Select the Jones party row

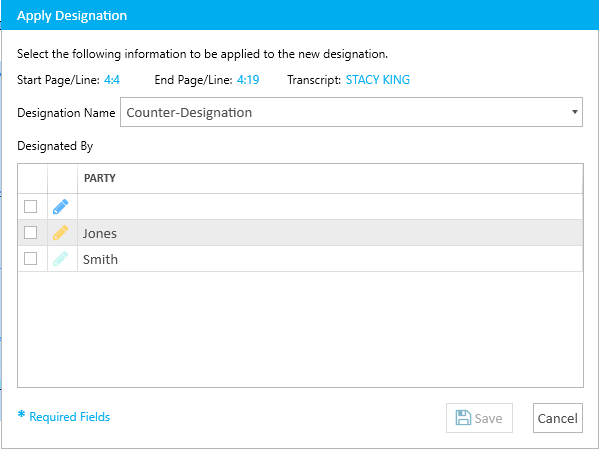(300, 233)
